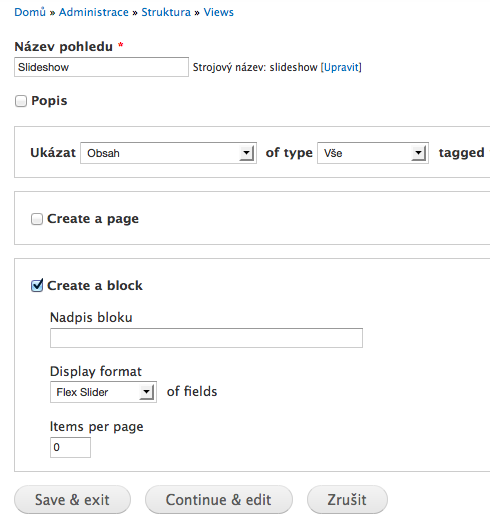
Task: Click the Strojový název: slideshow text
Action: 255,67
